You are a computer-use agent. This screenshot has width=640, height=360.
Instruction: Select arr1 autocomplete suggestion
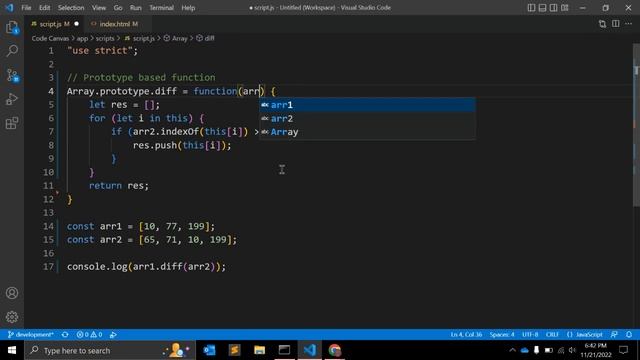click(367, 105)
